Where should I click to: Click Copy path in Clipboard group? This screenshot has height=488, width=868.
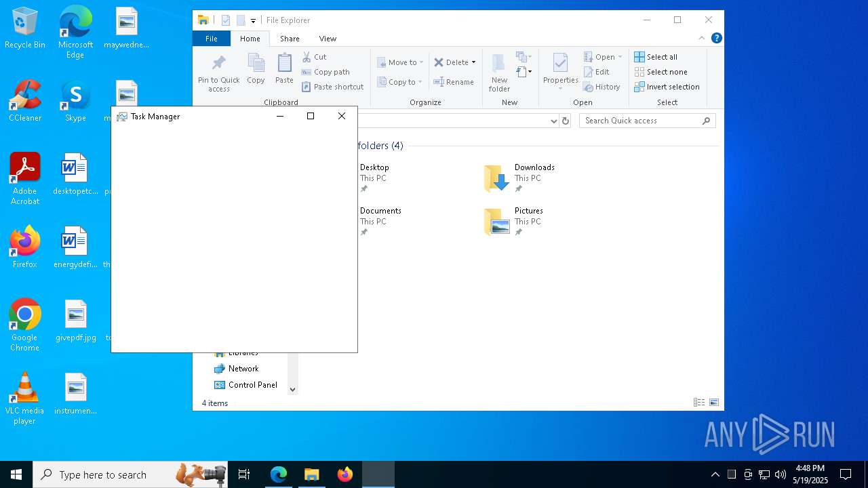pyautogui.click(x=325, y=72)
